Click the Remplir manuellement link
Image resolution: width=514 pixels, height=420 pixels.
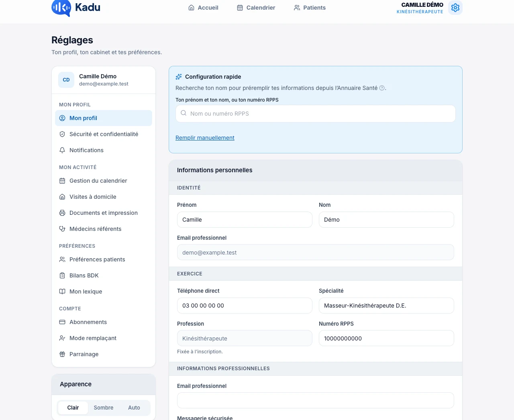[205, 138]
